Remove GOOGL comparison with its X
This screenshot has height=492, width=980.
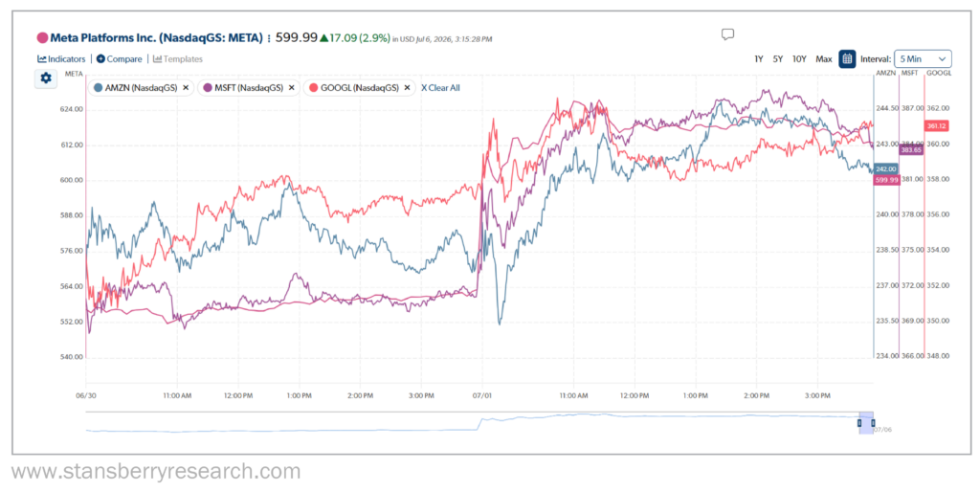pos(407,88)
